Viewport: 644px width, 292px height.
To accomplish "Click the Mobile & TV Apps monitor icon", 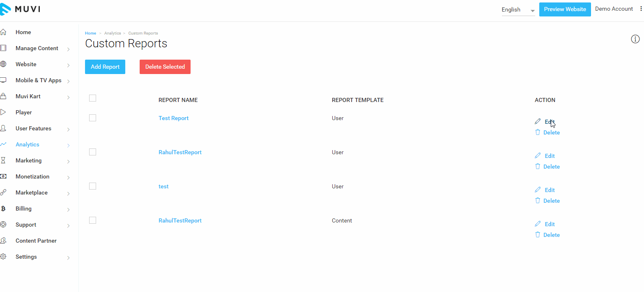I will [3, 80].
